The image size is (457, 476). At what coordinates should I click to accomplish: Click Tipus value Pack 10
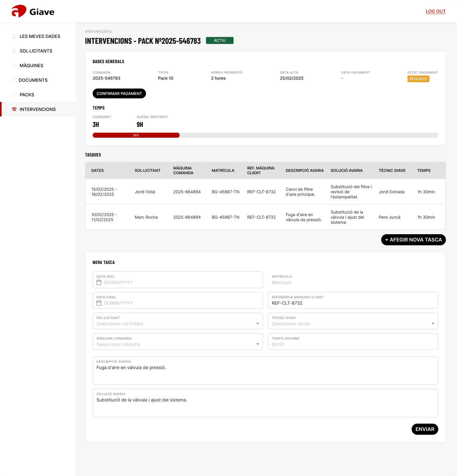point(166,78)
